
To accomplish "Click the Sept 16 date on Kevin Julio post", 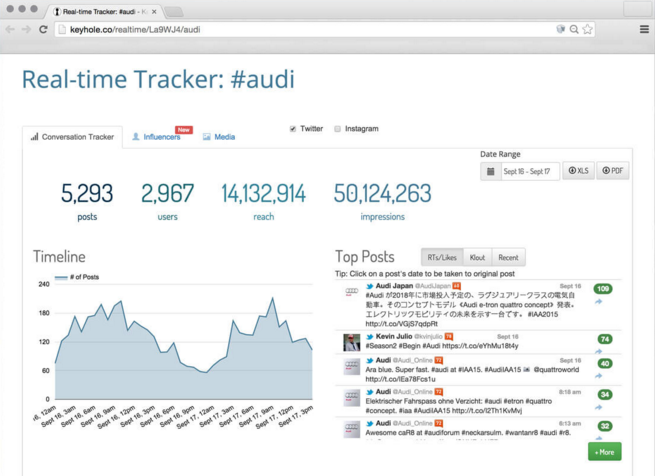I will [x=508, y=336].
